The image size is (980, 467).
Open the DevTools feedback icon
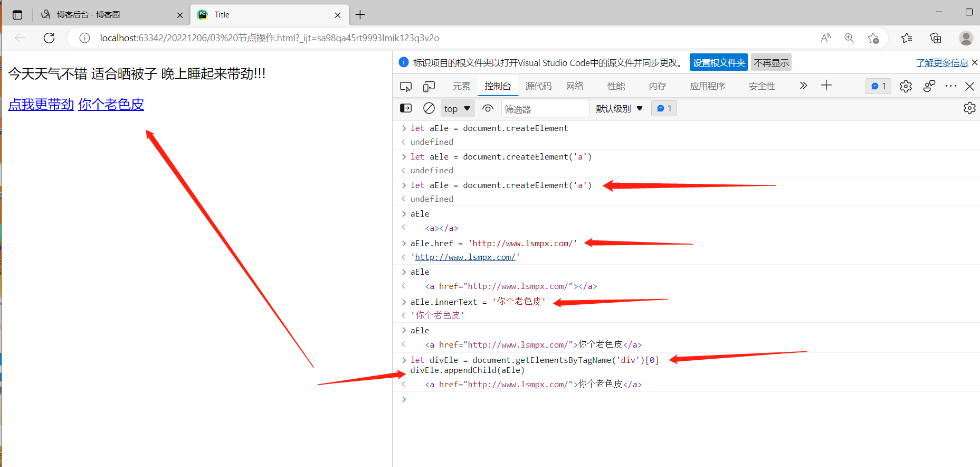click(x=929, y=86)
